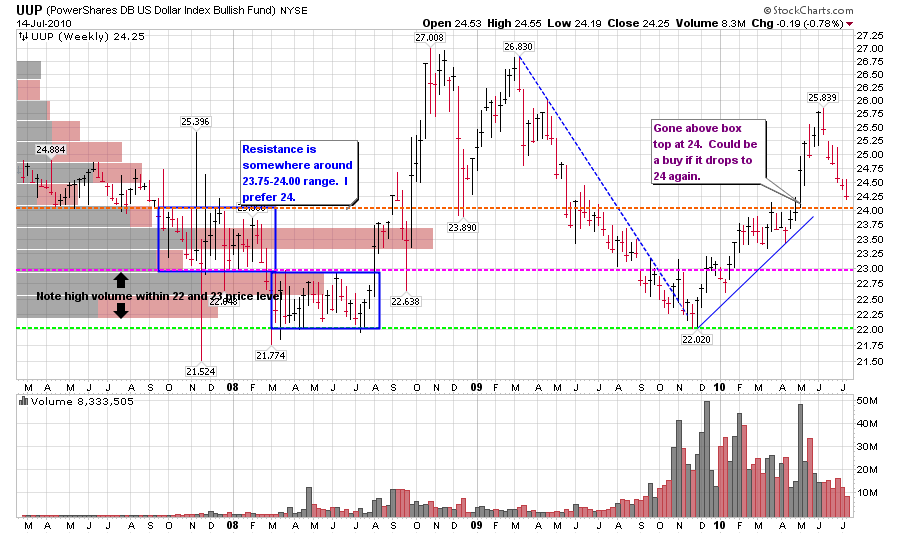Click the 10 year label under the volume panel

coord(719,525)
